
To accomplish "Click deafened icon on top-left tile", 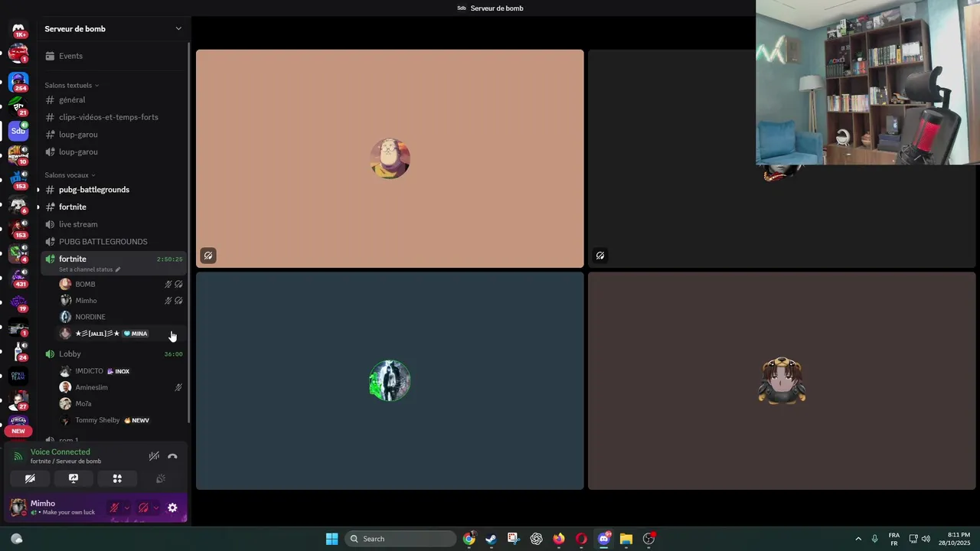I will coord(208,256).
